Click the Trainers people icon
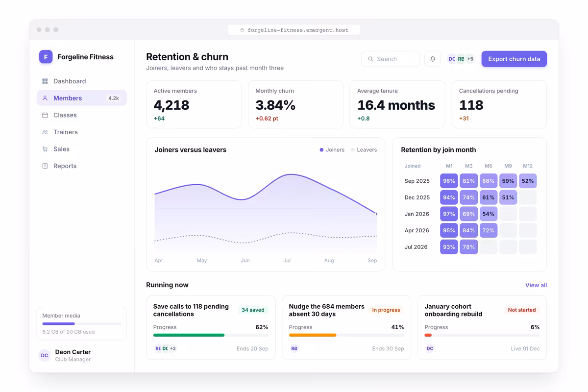Viewport: 588px width, 392px height. pyautogui.click(x=45, y=132)
